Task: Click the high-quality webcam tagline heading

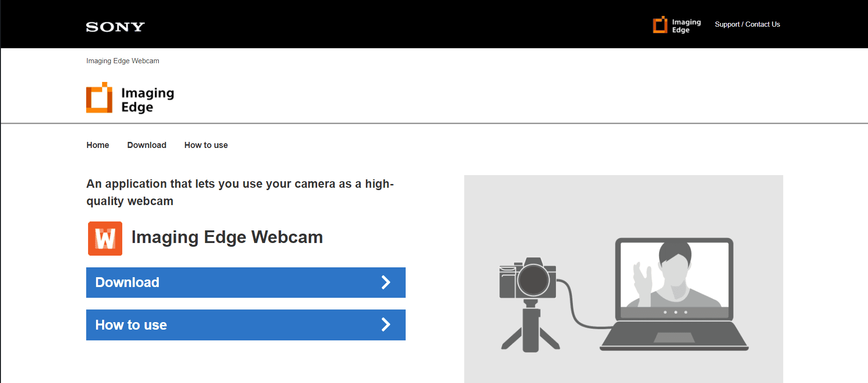Action: 240,192
